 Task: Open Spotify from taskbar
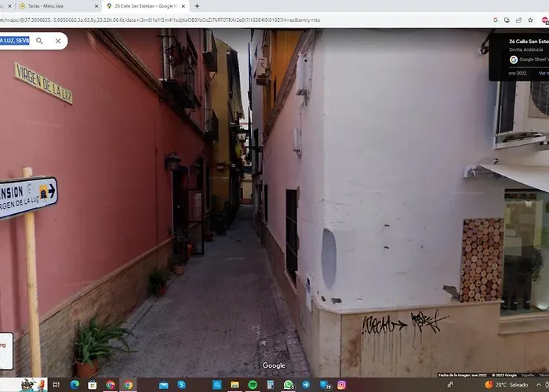(x=253, y=385)
